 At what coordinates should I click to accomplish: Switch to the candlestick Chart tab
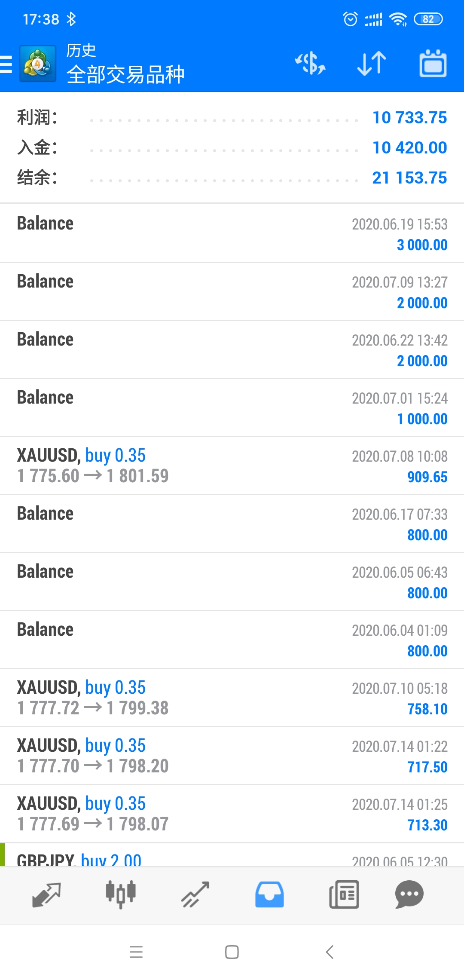pos(121,895)
